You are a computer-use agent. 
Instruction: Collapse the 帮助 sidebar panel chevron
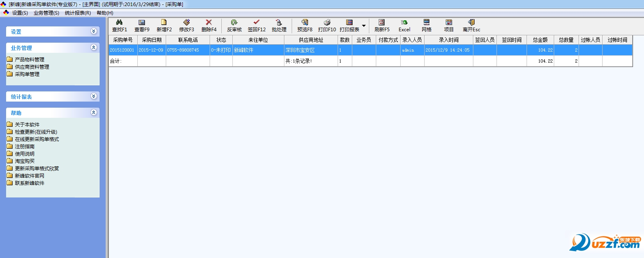(94, 113)
